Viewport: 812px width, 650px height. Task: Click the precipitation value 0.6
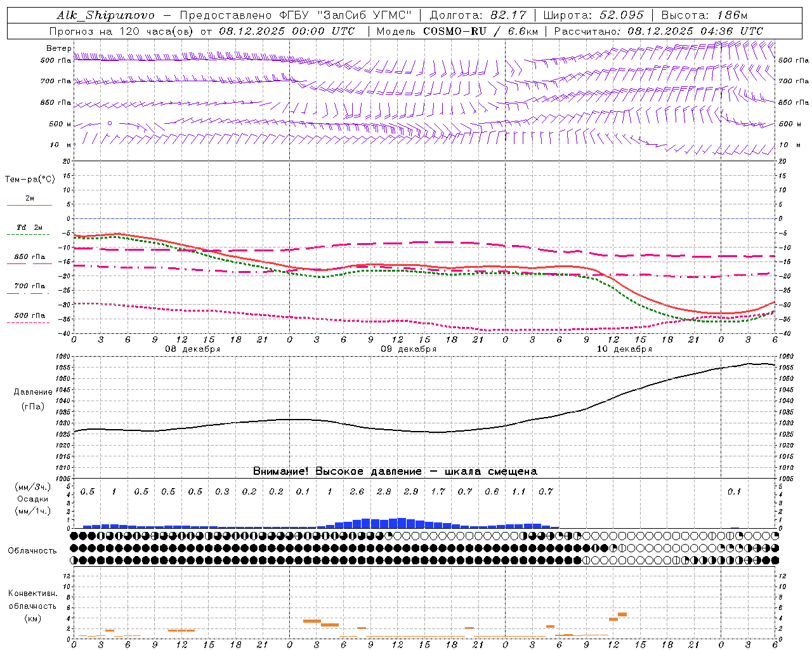point(492,492)
